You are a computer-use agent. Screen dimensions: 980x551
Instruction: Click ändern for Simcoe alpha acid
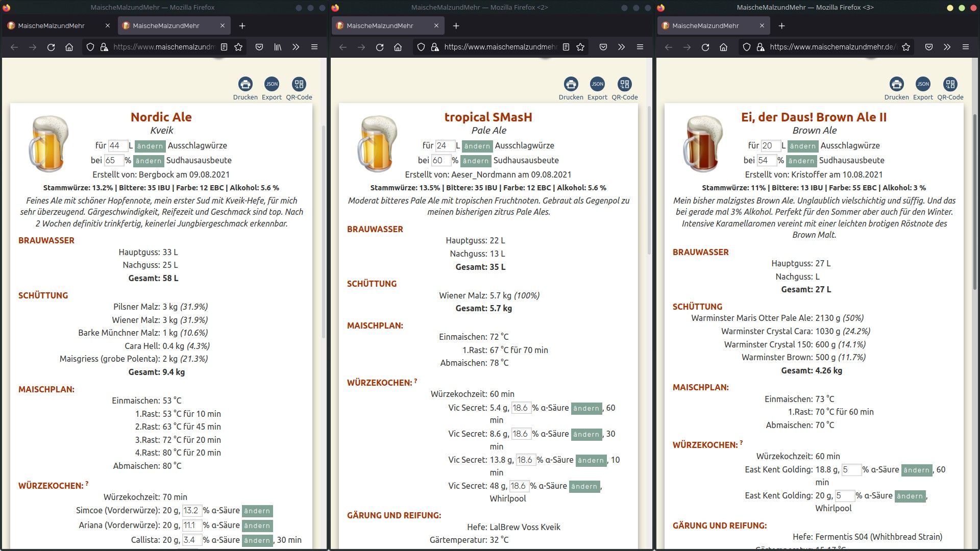tap(257, 511)
